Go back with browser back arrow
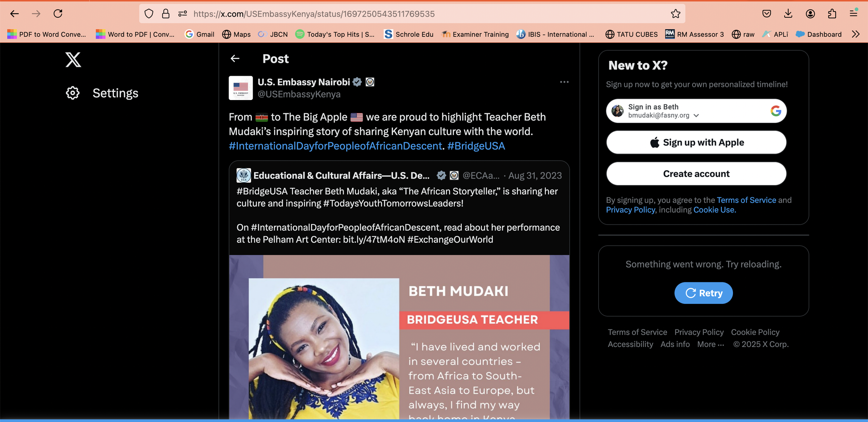The image size is (868, 422). click(14, 14)
